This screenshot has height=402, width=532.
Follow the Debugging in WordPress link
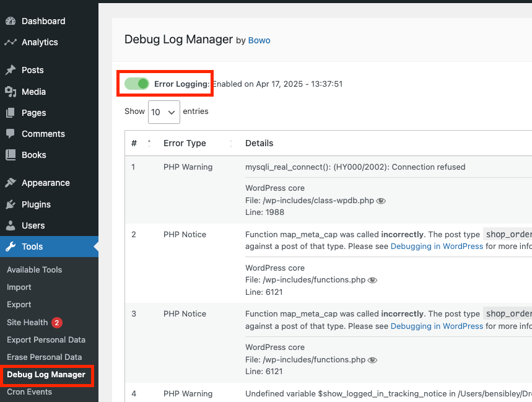coord(437,246)
